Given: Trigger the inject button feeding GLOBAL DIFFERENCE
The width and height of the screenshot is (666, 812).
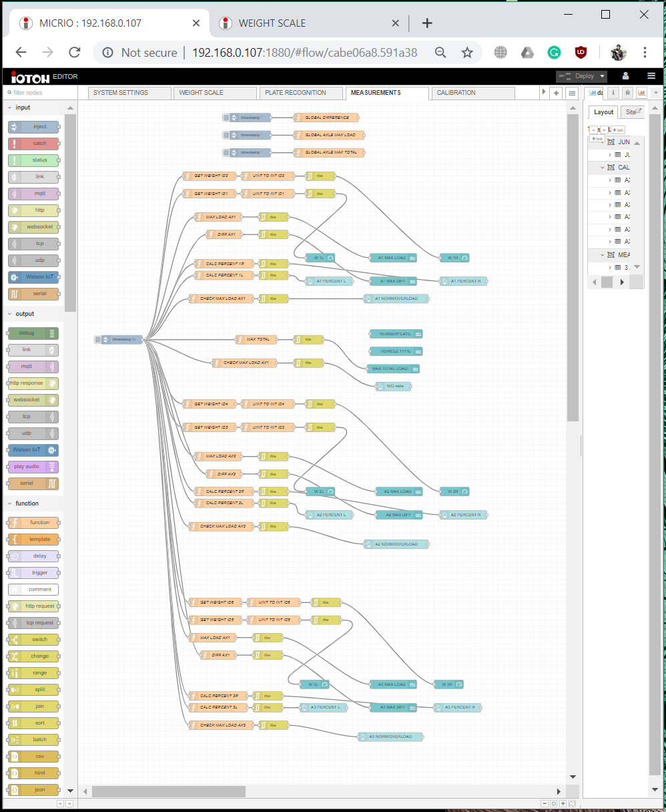Looking at the screenshot, I should point(226,118).
